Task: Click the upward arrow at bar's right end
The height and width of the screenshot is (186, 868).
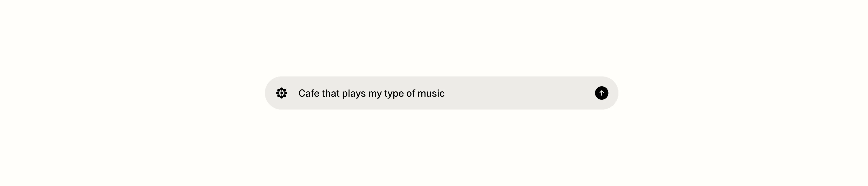Action: [x=601, y=93]
